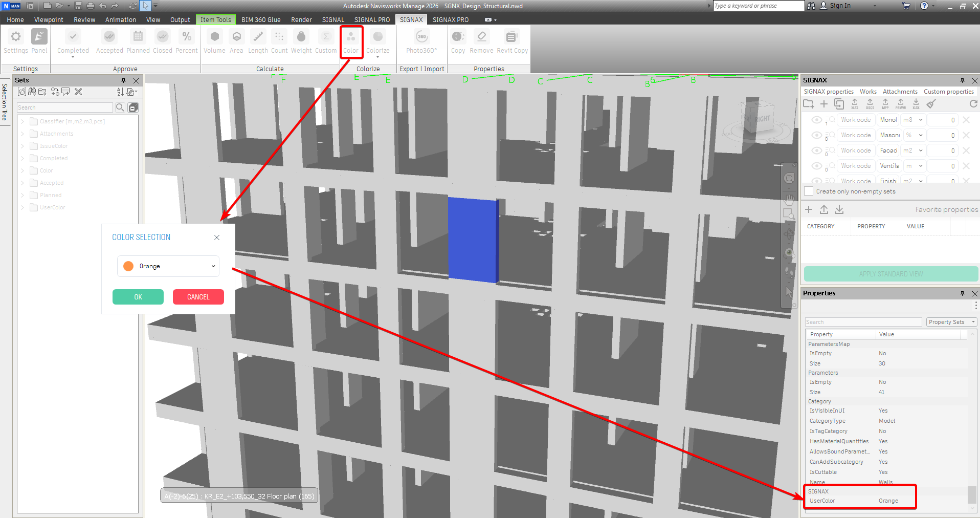Viewport: 980px width, 518px height.
Task: Open Photo360° export tool
Action: [421, 37]
